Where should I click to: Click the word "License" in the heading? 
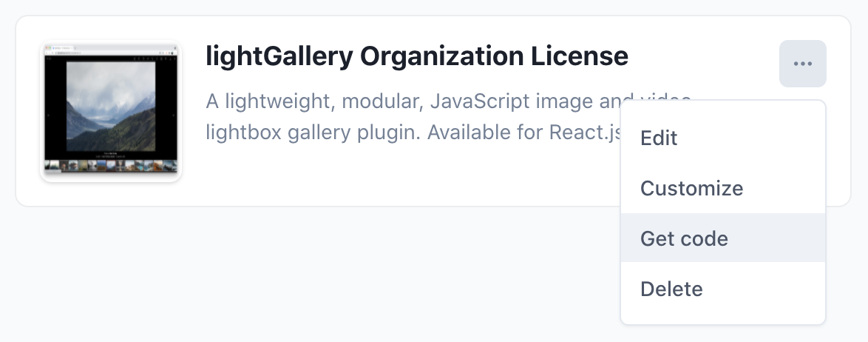coord(584,56)
